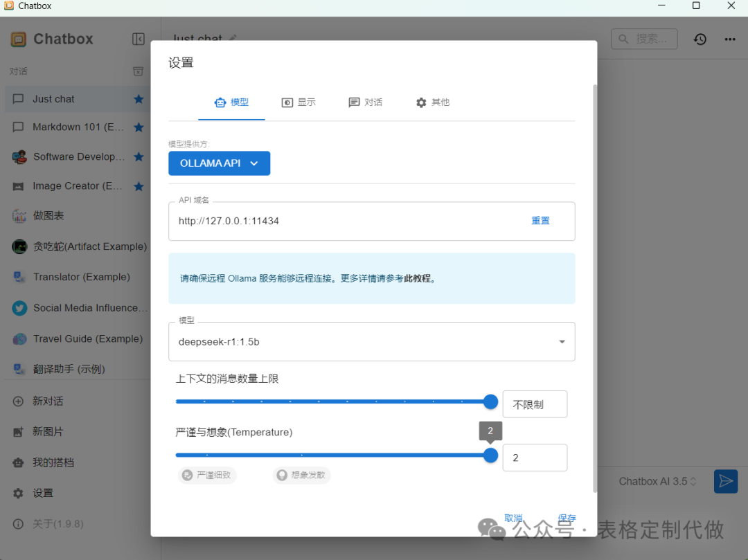This screenshot has height=560, width=748.
Task: Click the 搜索 search box
Action: (644, 39)
